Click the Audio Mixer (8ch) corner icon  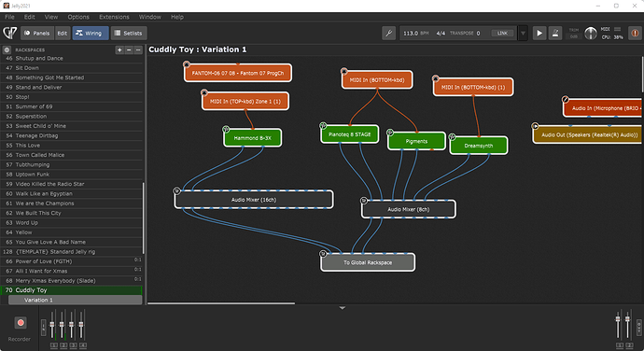click(363, 201)
